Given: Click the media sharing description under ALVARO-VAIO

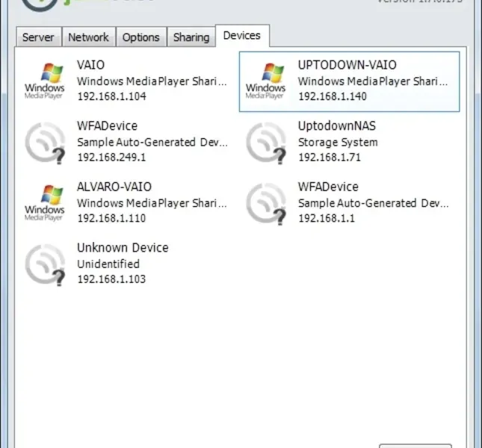Looking at the screenshot, I should coord(152,203).
